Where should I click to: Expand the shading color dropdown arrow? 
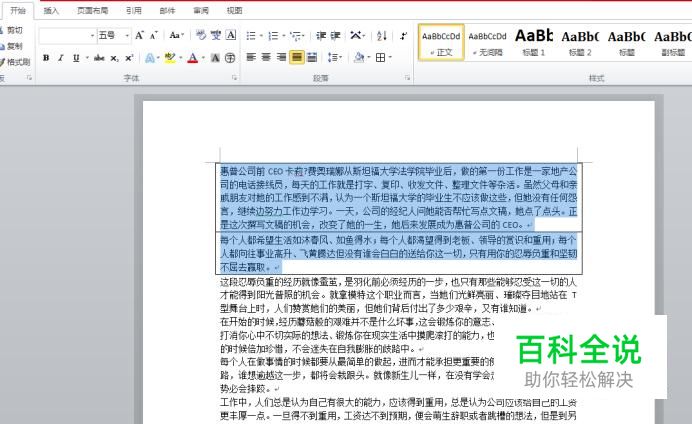pos(369,57)
